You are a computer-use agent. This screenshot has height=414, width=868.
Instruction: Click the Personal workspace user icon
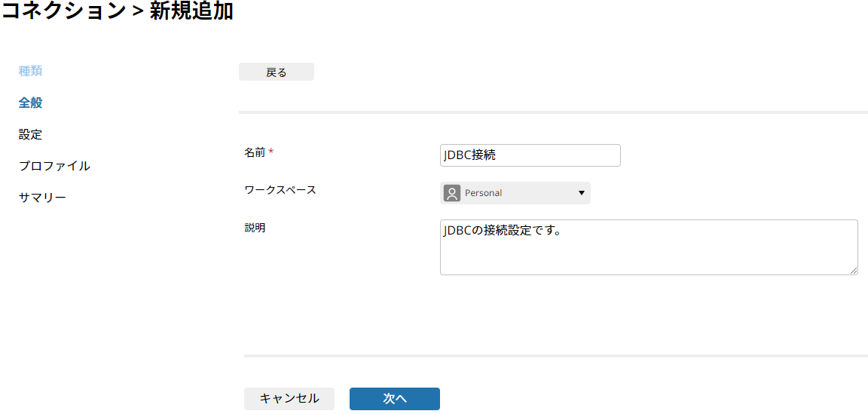pos(452,193)
